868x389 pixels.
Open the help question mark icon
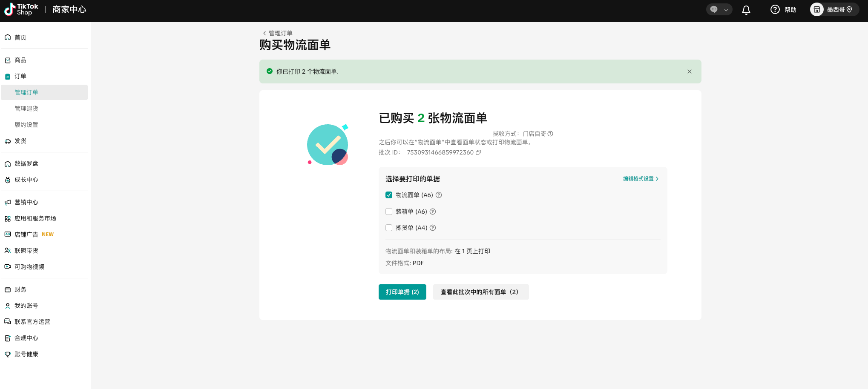click(x=775, y=9)
